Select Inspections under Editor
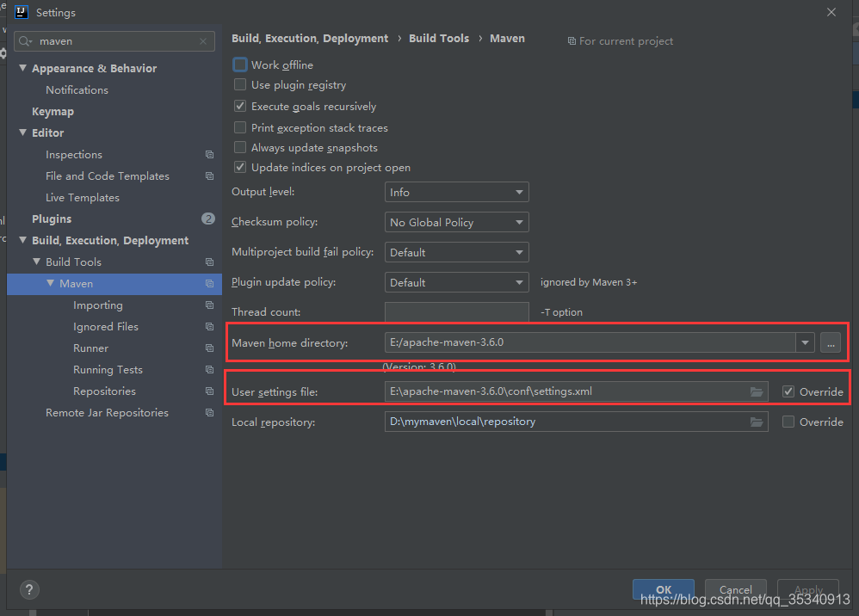859x616 pixels. [74, 154]
